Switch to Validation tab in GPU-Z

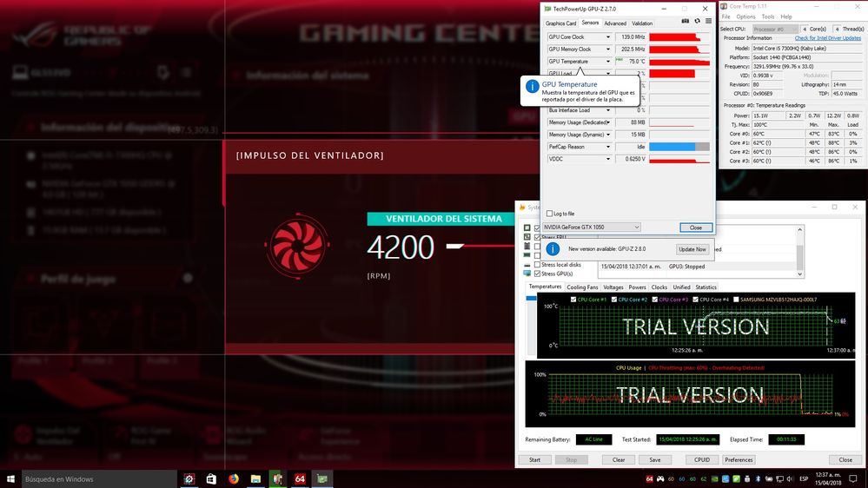pos(642,23)
